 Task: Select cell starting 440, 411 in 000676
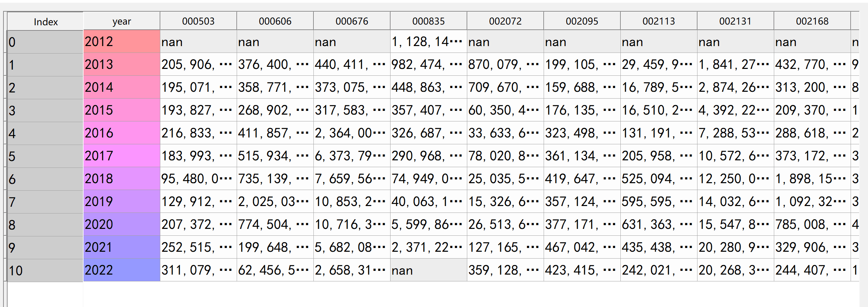click(x=352, y=64)
